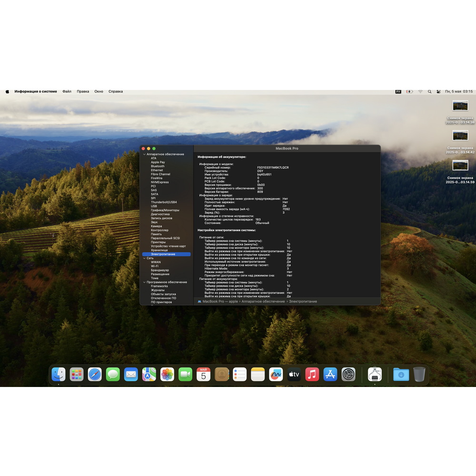Select Wi-Fi under Сеть
The height and width of the screenshot is (476, 476).
tap(155, 266)
